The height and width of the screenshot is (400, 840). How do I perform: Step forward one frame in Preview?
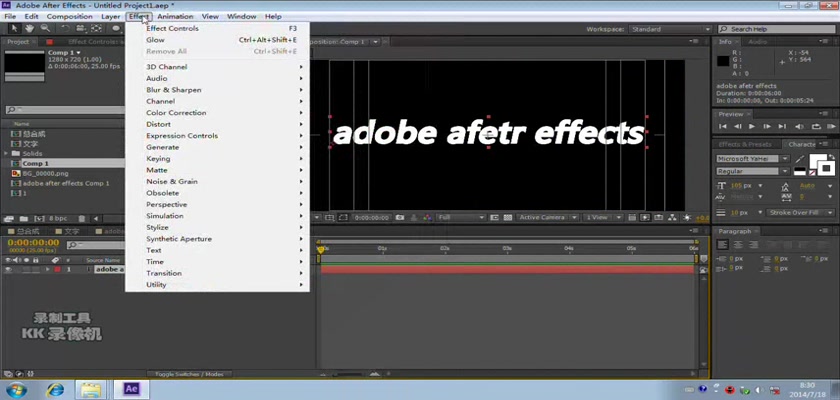coord(767,126)
